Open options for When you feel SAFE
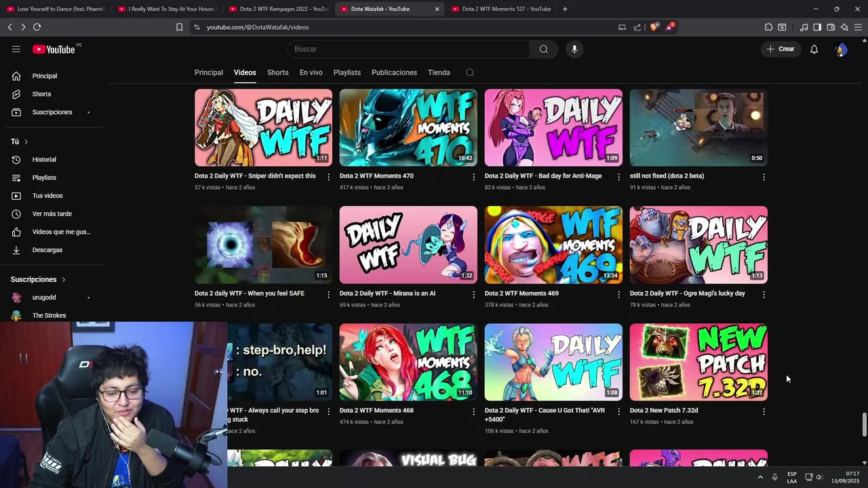The height and width of the screenshot is (488, 868). (x=329, y=295)
